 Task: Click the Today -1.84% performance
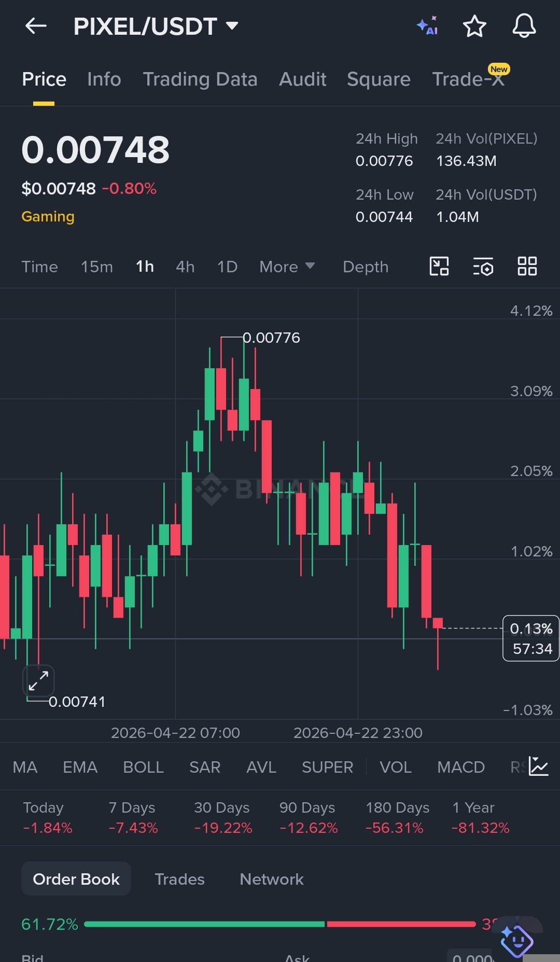click(x=47, y=818)
